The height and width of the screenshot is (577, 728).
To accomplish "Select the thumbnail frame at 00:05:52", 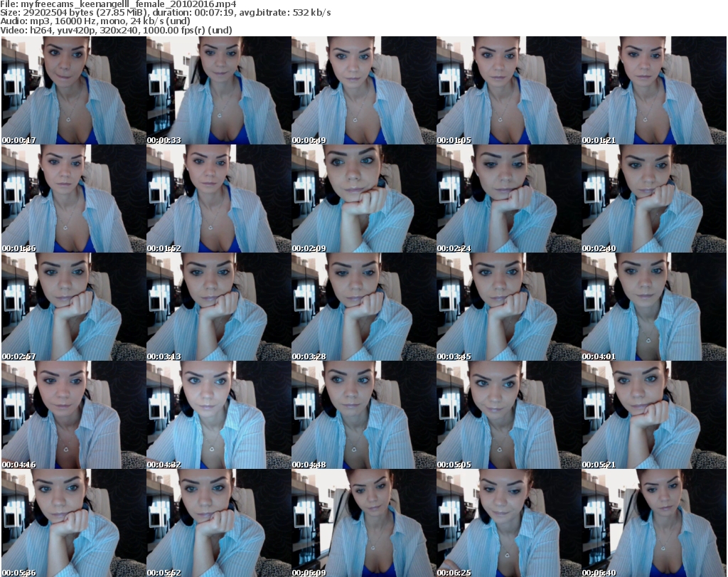I will tap(219, 523).
